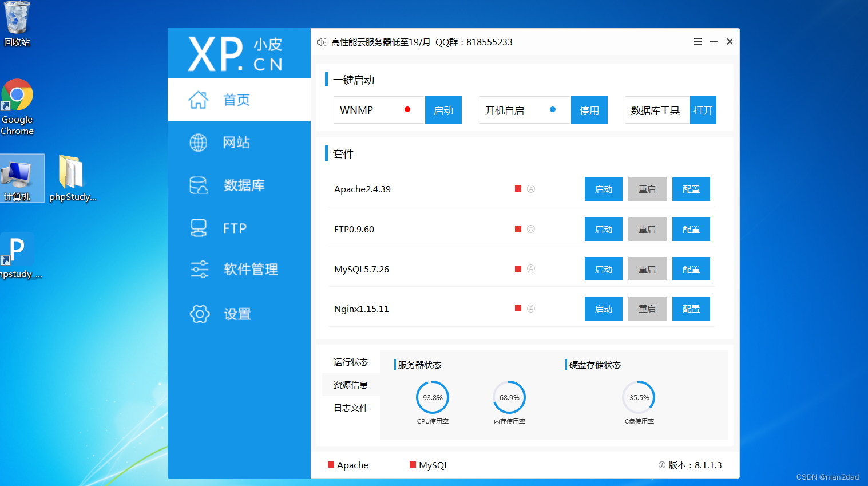Open 软件管理 software management icon
The width and height of the screenshot is (868, 486).
click(198, 269)
